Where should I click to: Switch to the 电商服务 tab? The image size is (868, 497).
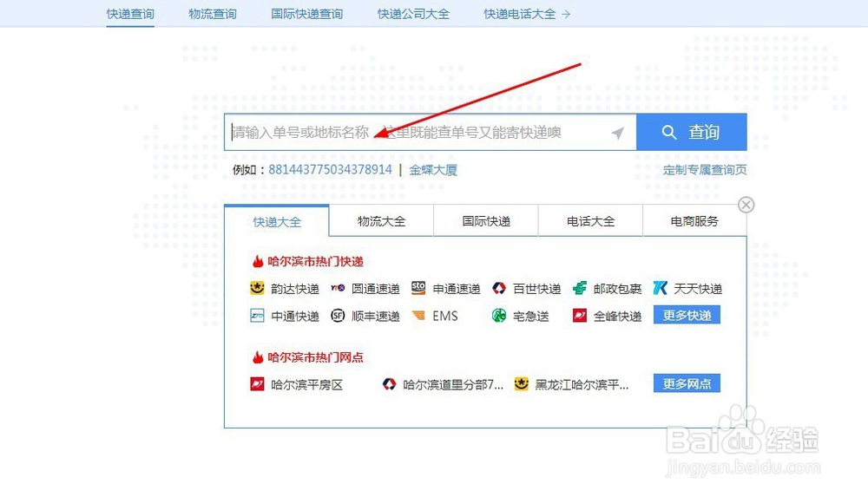point(694,221)
